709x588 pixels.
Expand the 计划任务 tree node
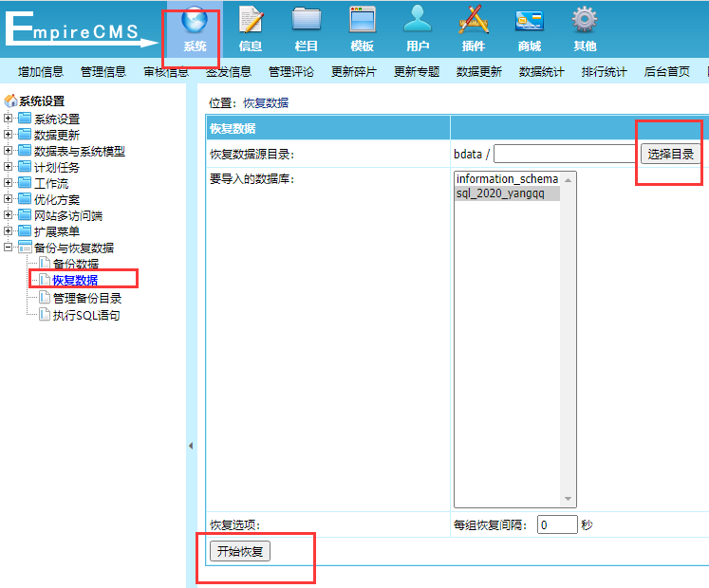8,166
